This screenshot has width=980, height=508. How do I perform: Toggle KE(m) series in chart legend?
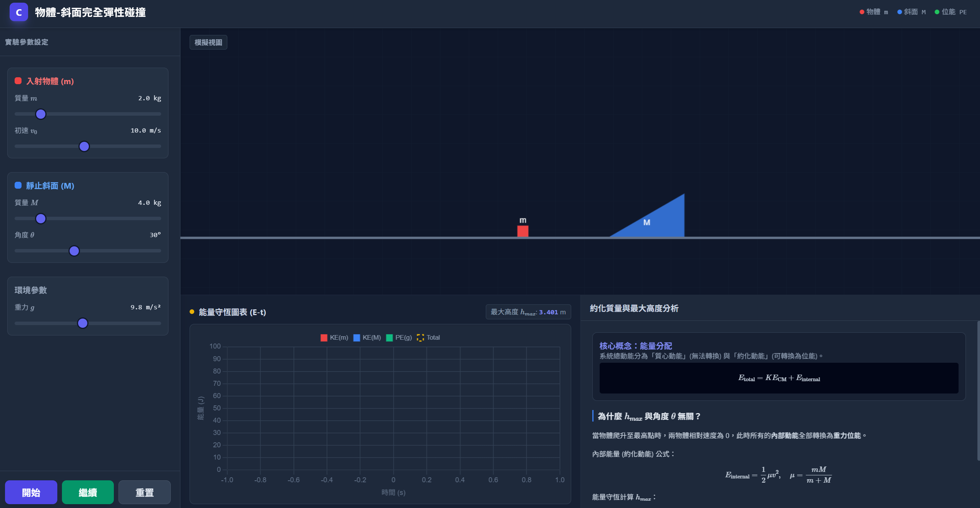pyautogui.click(x=334, y=337)
